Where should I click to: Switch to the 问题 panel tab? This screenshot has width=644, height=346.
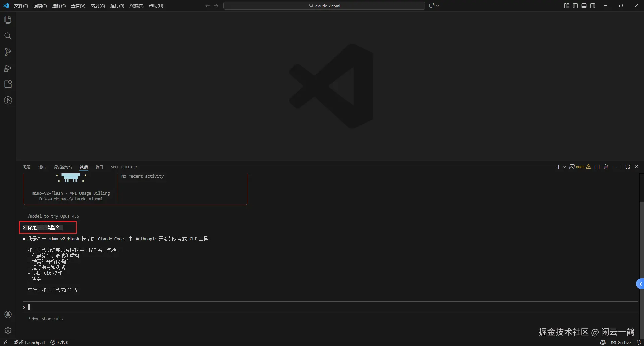tap(26, 167)
